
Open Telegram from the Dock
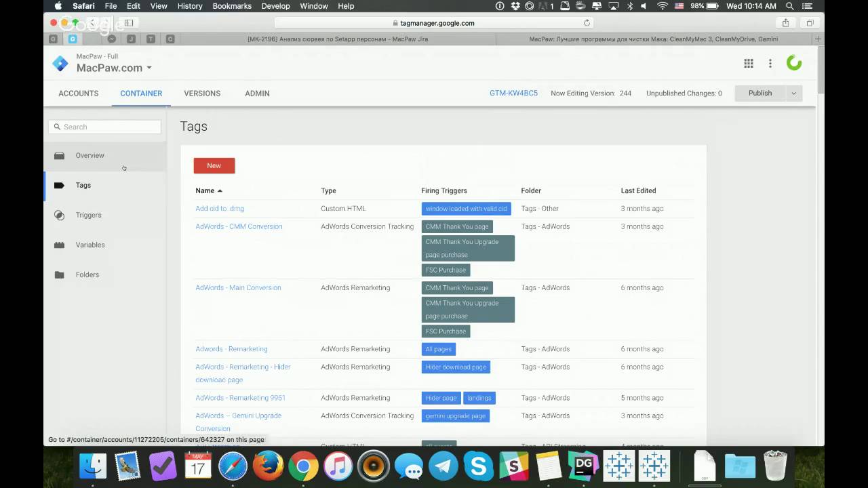point(443,466)
